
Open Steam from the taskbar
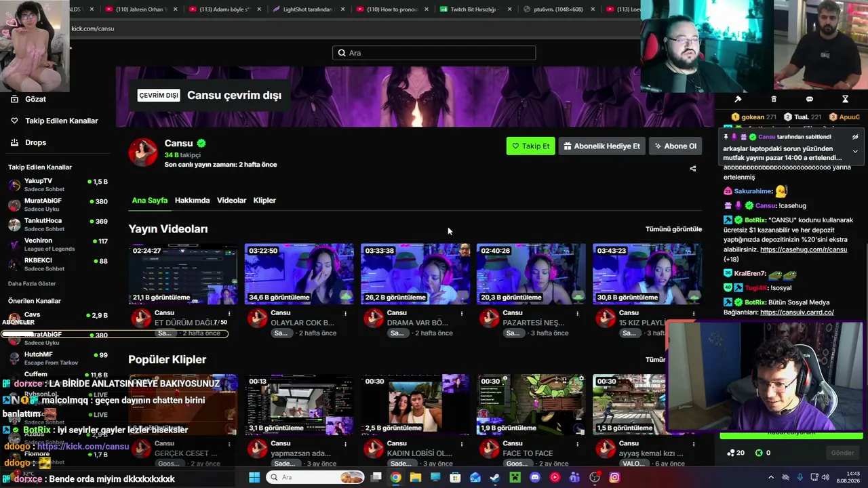tap(495, 477)
